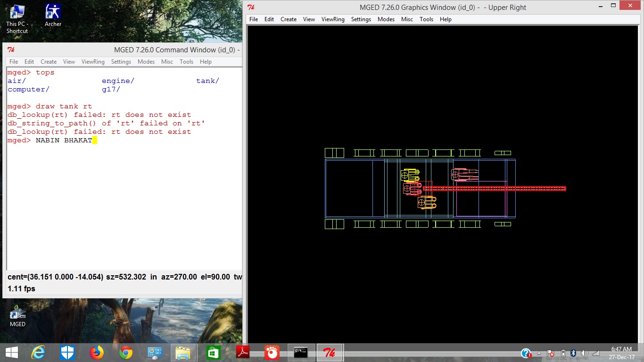Open Modes menu in Command Window
This screenshot has width=644, height=362.
[x=146, y=62]
